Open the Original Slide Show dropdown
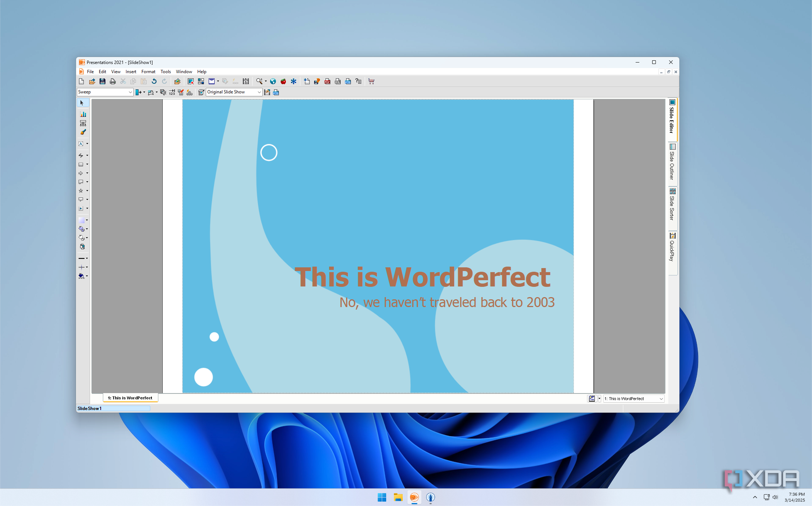Viewport: 812px width, 506px height. [x=234, y=92]
